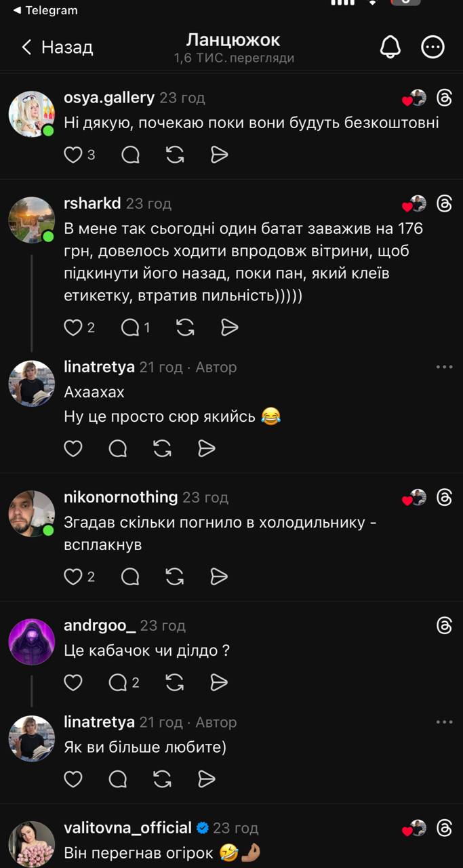Reply to osya.gallery comment
This screenshot has height=868, width=463.
(x=130, y=155)
